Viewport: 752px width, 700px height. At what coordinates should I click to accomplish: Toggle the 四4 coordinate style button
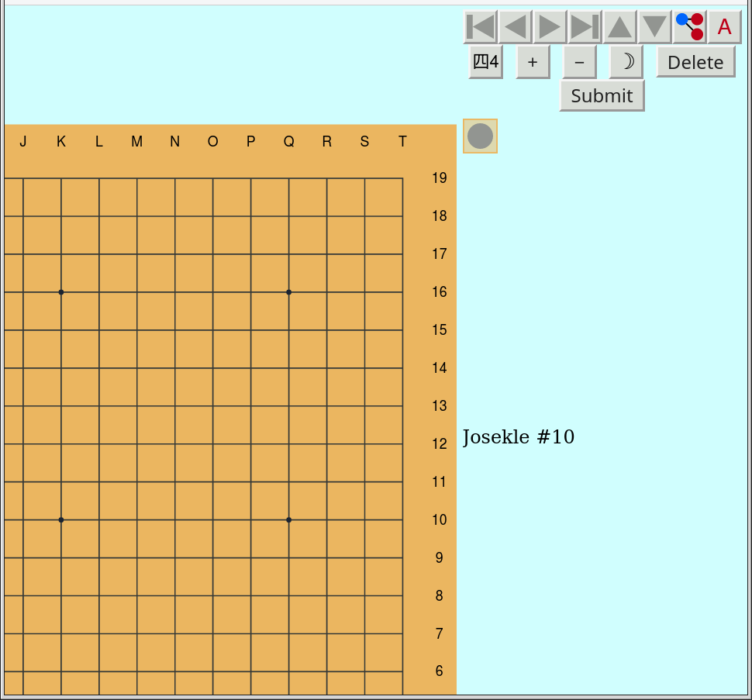point(486,62)
